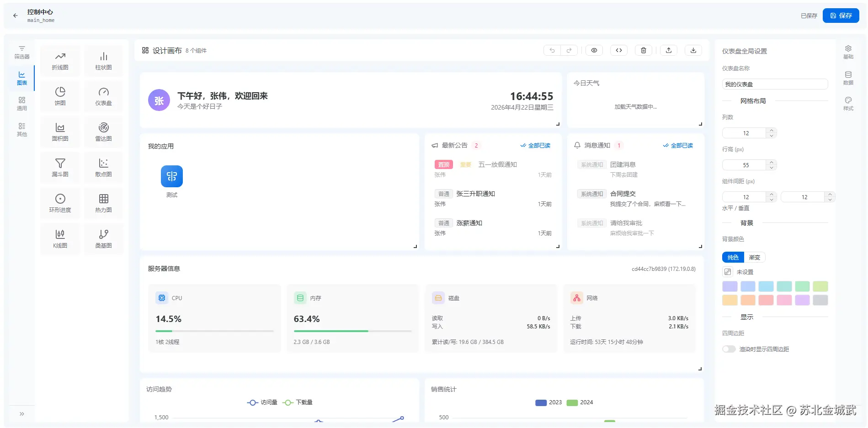Toggle 访问量 series in the trend legend
This screenshot has width=868, height=428.
[262, 402]
